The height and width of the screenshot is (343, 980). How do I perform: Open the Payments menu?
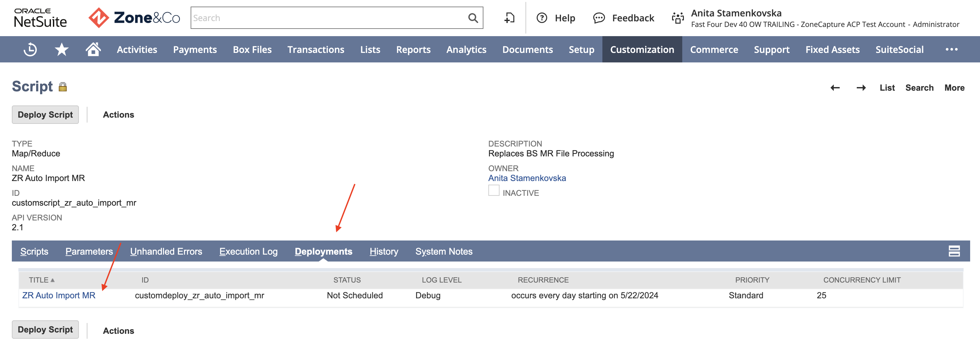195,49
